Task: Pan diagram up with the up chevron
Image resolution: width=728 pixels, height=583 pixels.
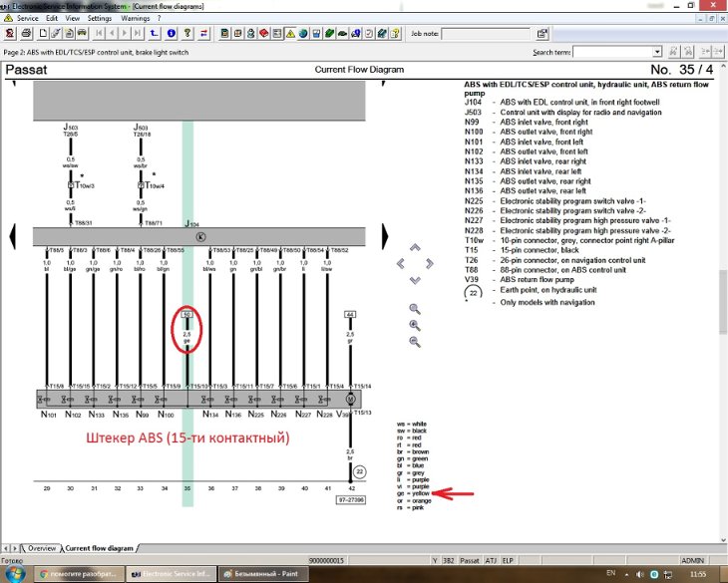Action: (x=415, y=248)
